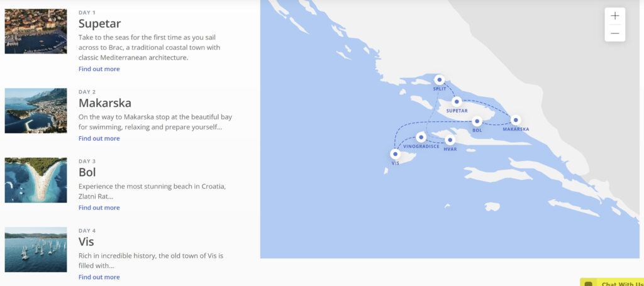This screenshot has height=286, width=644.
Task: Open the Bol Zlatni Rat beach thumbnail
Action: tap(36, 180)
